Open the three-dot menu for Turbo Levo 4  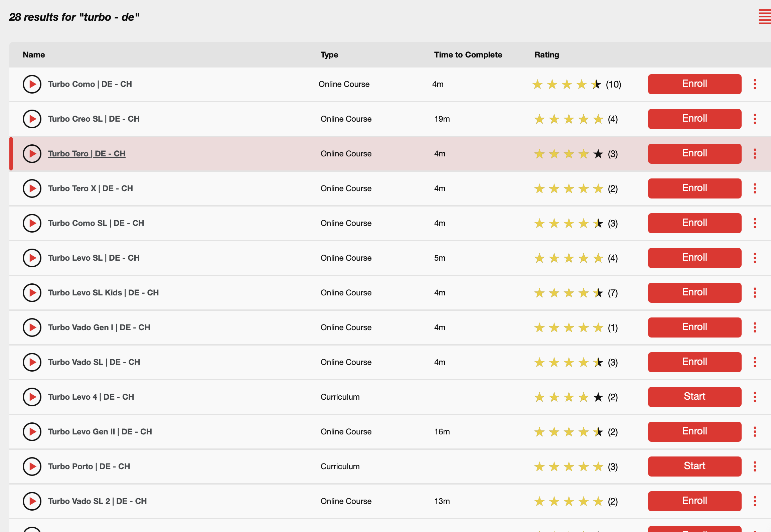click(x=755, y=397)
